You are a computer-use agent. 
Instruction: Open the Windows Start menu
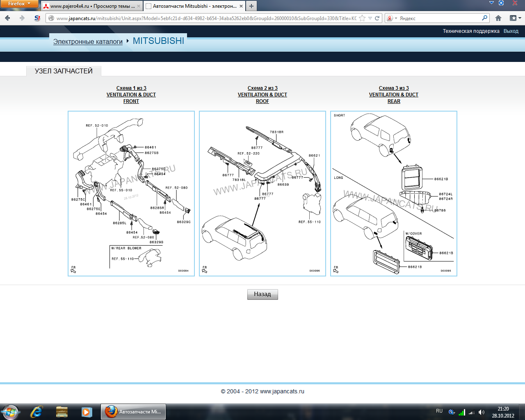click(10, 412)
